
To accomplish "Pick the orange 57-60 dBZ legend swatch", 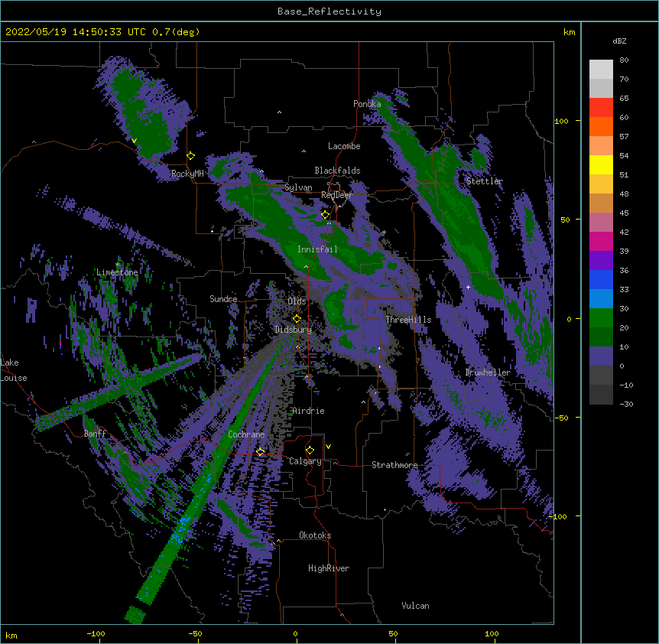I will (x=601, y=126).
